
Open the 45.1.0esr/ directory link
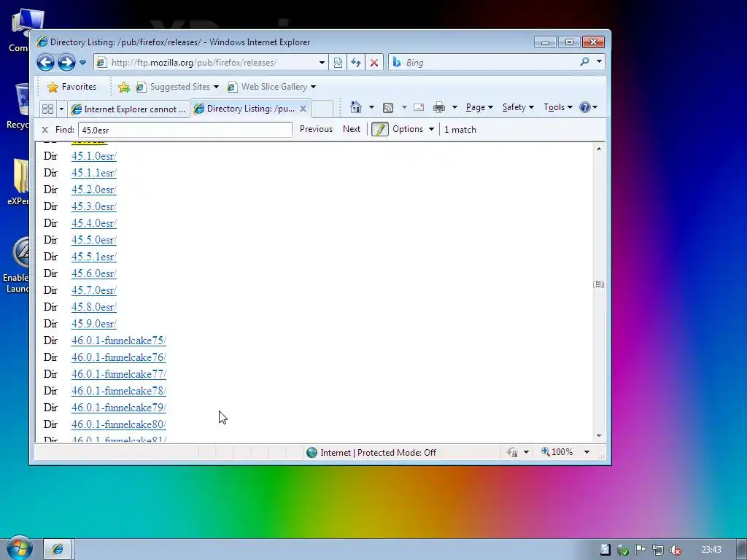click(94, 156)
